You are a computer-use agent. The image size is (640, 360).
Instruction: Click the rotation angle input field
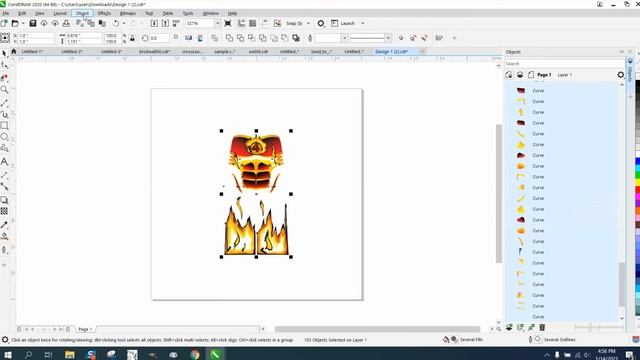(160, 38)
